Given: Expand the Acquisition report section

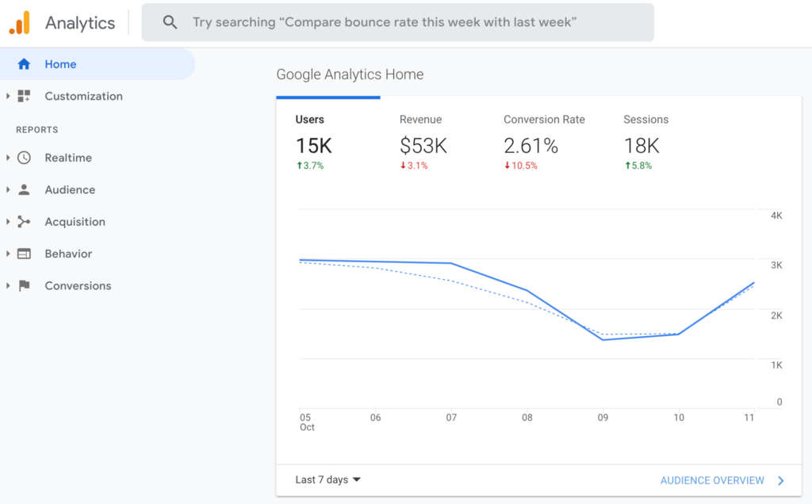Looking at the screenshot, I should 7,221.
